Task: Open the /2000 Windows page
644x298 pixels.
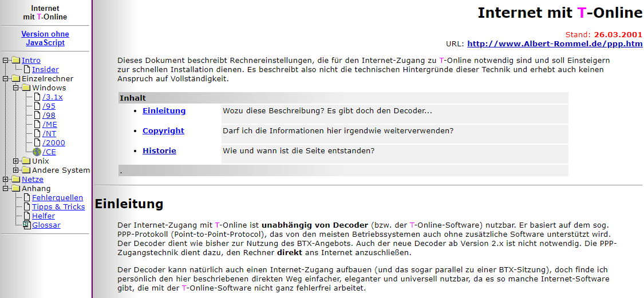Action: click(54, 143)
